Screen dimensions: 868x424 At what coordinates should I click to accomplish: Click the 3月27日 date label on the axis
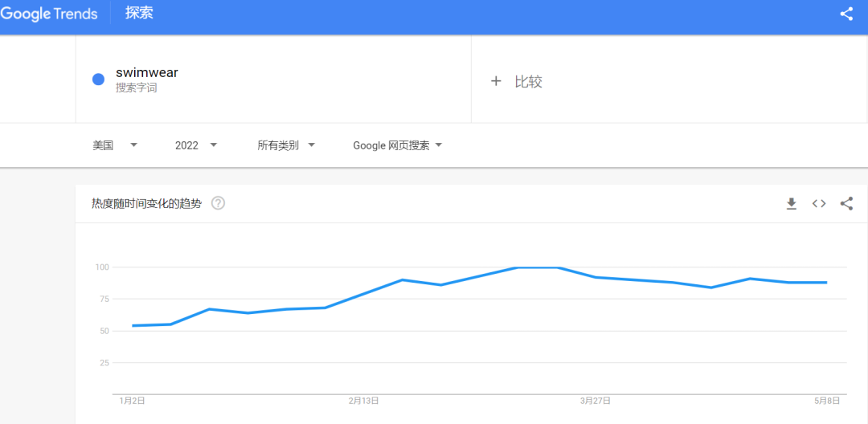596,401
